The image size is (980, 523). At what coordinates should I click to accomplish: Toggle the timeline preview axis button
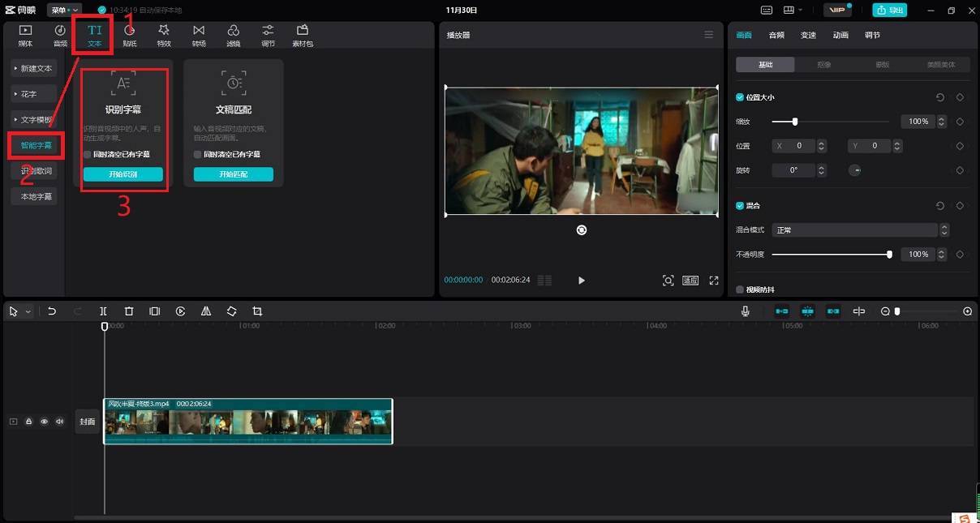pyautogui.click(x=859, y=311)
